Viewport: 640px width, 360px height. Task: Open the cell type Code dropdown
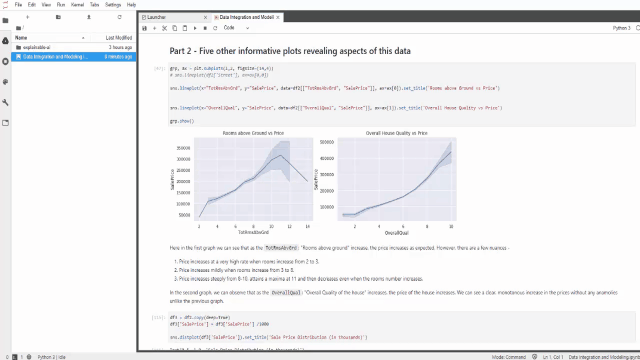coord(236,28)
